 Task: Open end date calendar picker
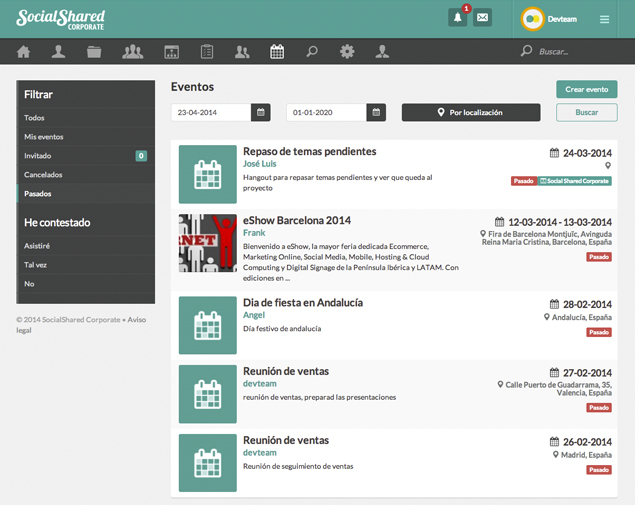tap(376, 112)
